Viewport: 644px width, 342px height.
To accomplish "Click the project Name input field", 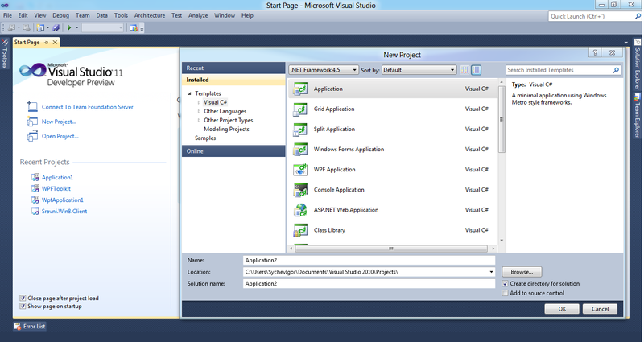I will pyautogui.click(x=369, y=260).
